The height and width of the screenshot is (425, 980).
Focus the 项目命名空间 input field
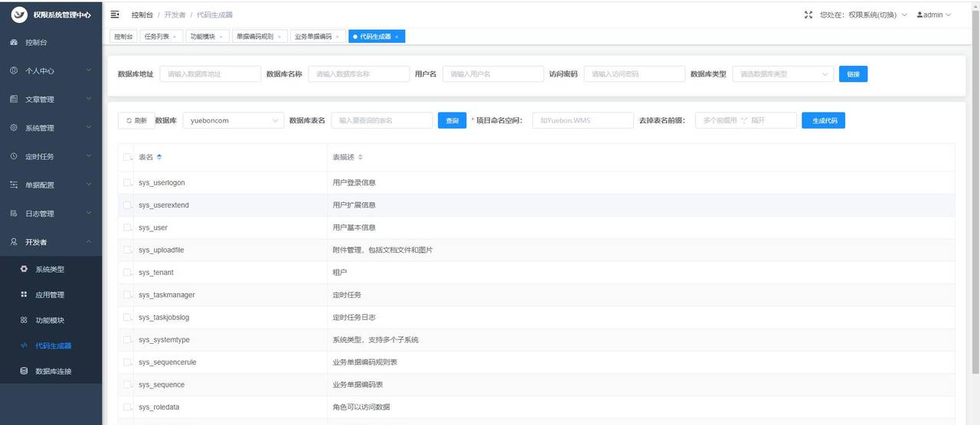pyautogui.click(x=583, y=120)
